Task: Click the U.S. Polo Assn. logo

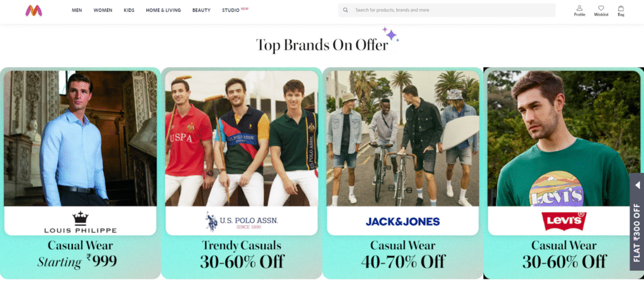Action: pos(242,221)
